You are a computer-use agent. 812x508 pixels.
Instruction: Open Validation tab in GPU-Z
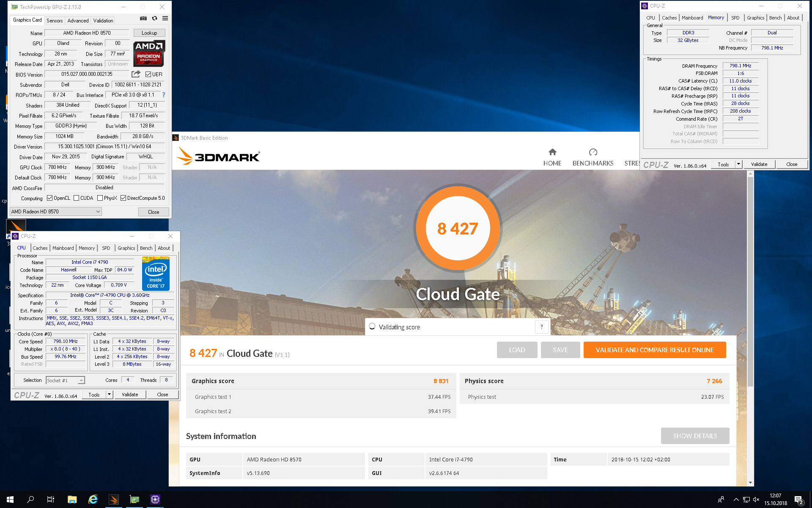point(103,20)
